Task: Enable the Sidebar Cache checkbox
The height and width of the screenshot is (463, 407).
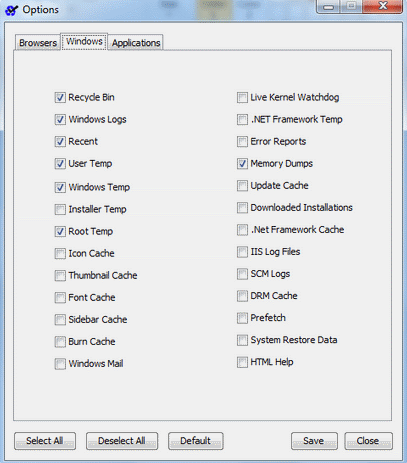Action: [x=60, y=320]
